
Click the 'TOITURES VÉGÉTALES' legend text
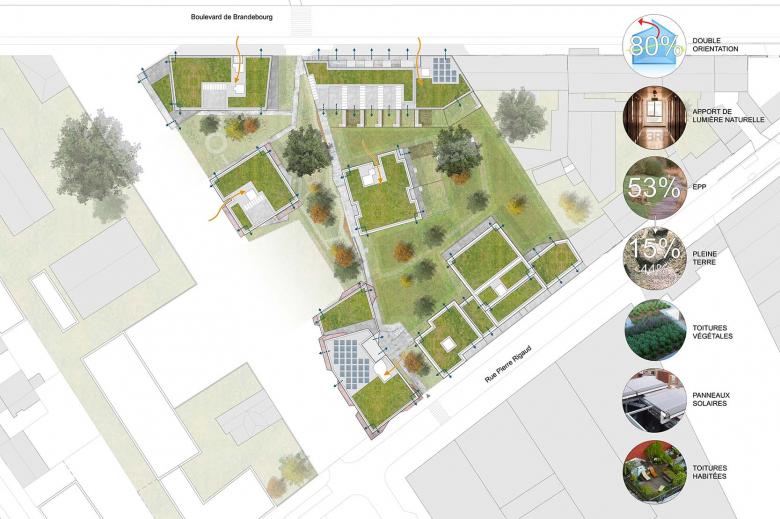(713, 330)
